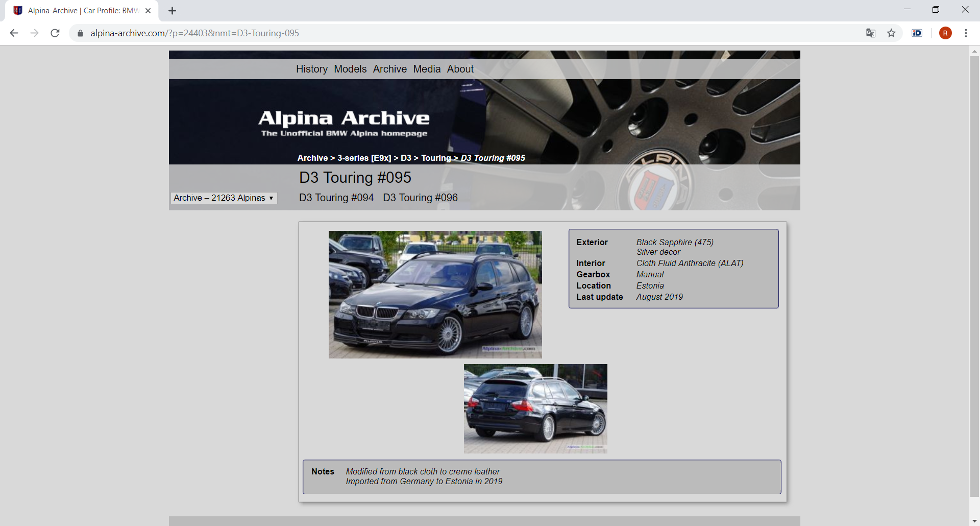Open a new tab with the plus button
This screenshot has height=526, width=980.
click(x=172, y=11)
